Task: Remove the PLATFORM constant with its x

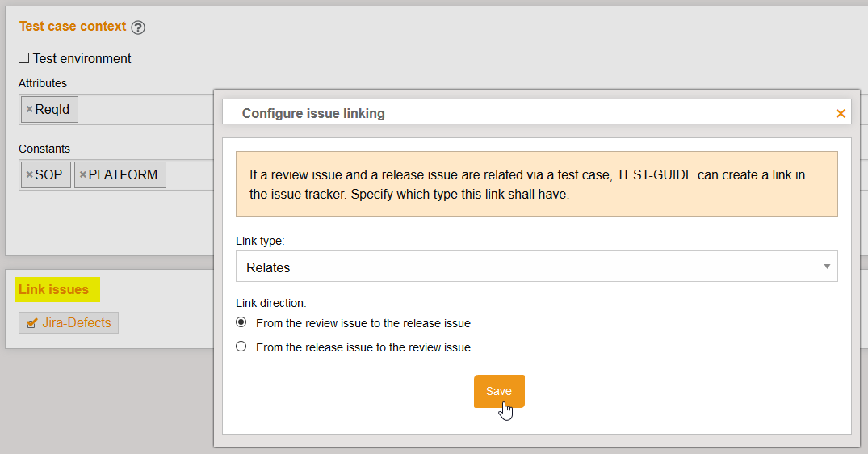Action: (82, 175)
